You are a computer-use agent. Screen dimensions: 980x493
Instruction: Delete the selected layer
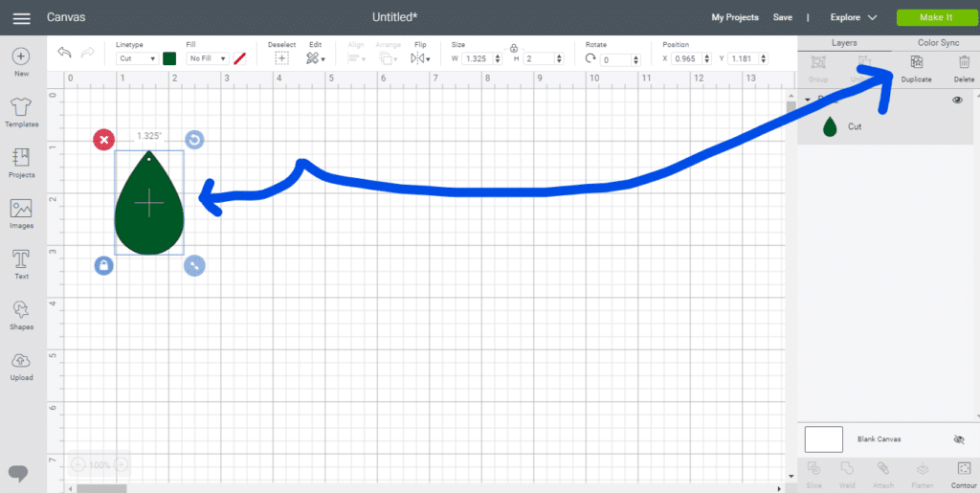963,68
